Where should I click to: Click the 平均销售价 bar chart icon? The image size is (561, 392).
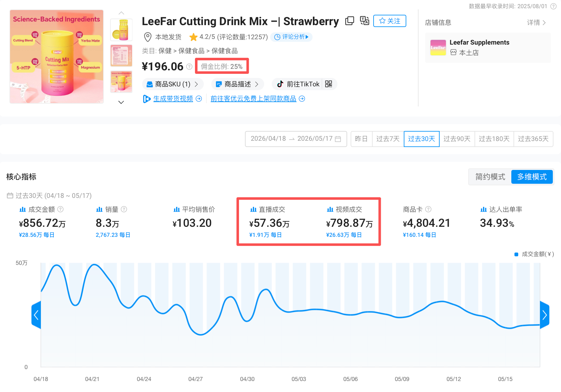click(x=177, y=209)
